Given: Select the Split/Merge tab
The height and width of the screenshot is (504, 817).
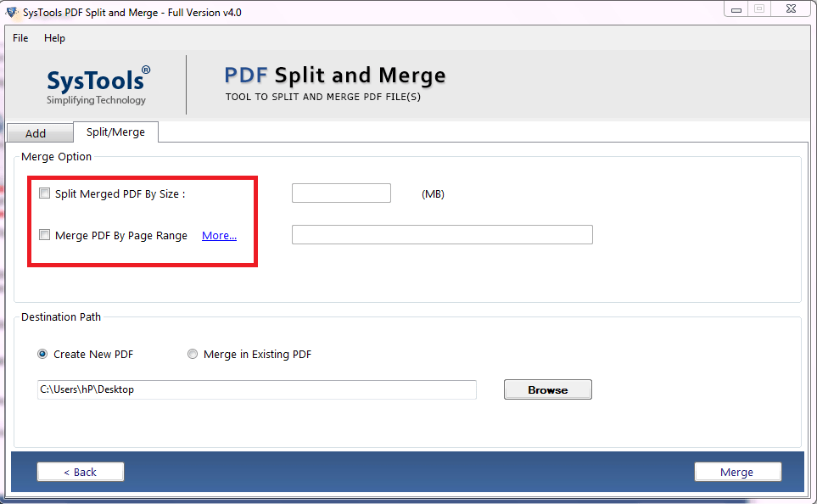Looking at the screenshot, I should (115, 132).
